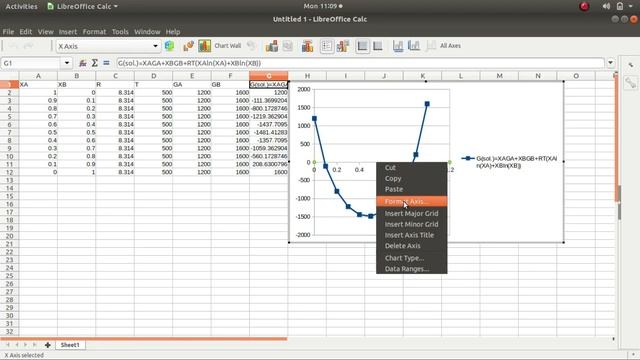This screenshot has width=640, height=360.
Task: Click the All Axes button
Action: (x=450, y=46)
